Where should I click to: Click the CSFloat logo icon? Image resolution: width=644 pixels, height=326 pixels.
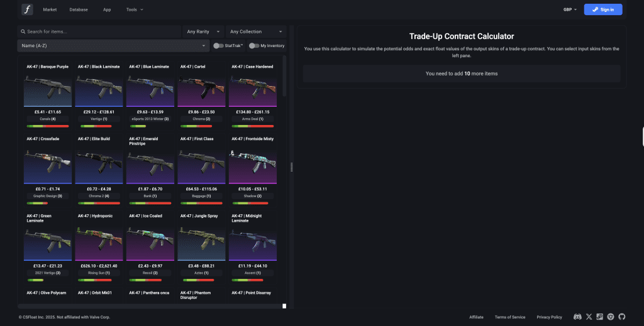click(x=27, y=9)
